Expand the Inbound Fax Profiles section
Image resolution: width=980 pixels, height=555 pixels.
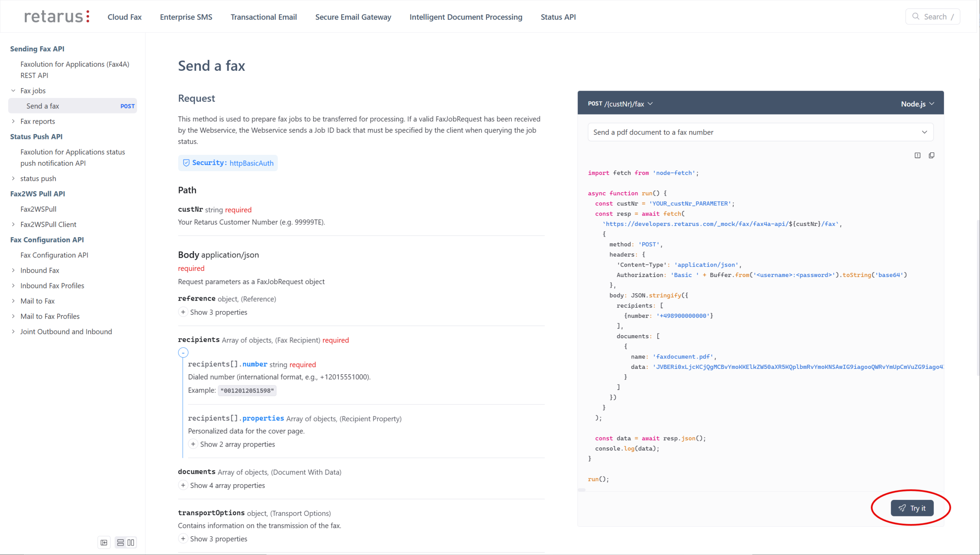tap(13, 286)
